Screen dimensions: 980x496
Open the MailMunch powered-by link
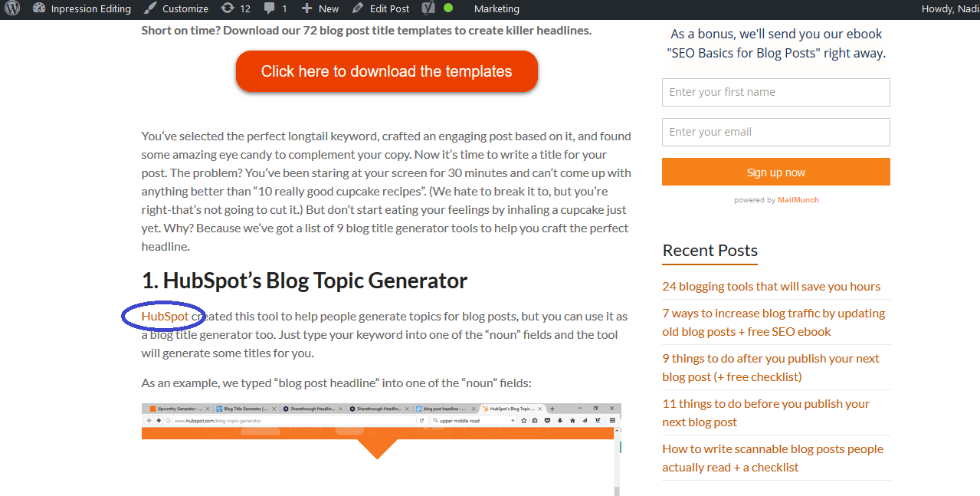798,199
